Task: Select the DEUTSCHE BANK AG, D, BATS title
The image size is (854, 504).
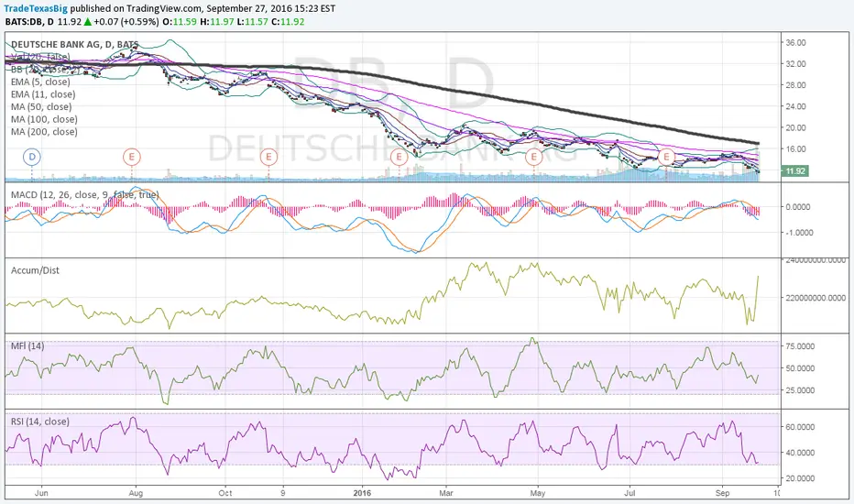Action: click(x=74, y=45)
